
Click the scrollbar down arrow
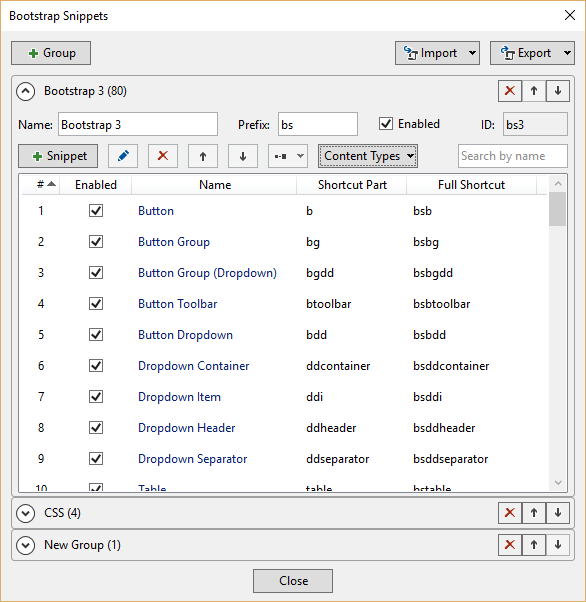(x=558, y=482)
